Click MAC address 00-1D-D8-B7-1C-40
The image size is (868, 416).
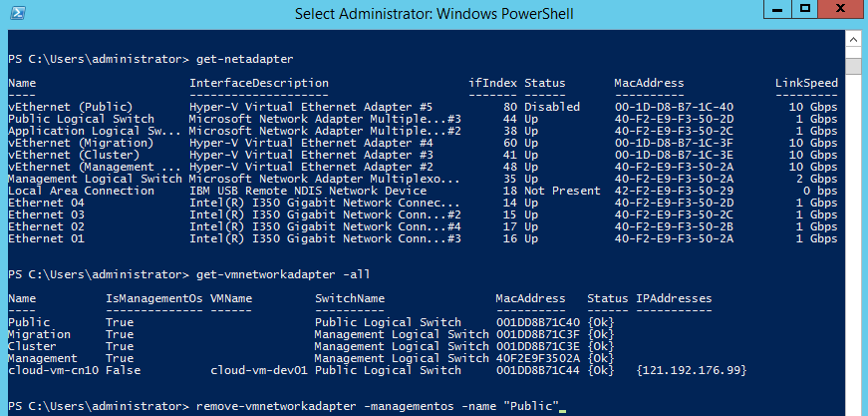[x=674, y=107]
